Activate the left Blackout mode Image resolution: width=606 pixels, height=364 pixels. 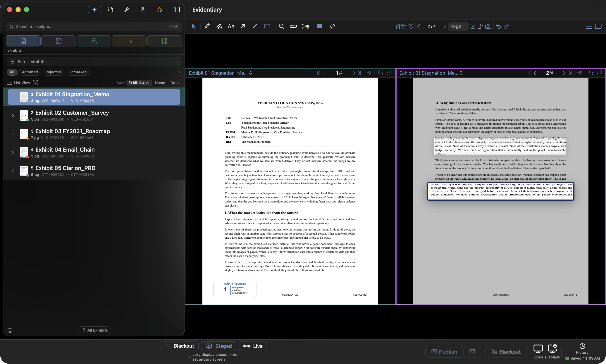(179, 346)
